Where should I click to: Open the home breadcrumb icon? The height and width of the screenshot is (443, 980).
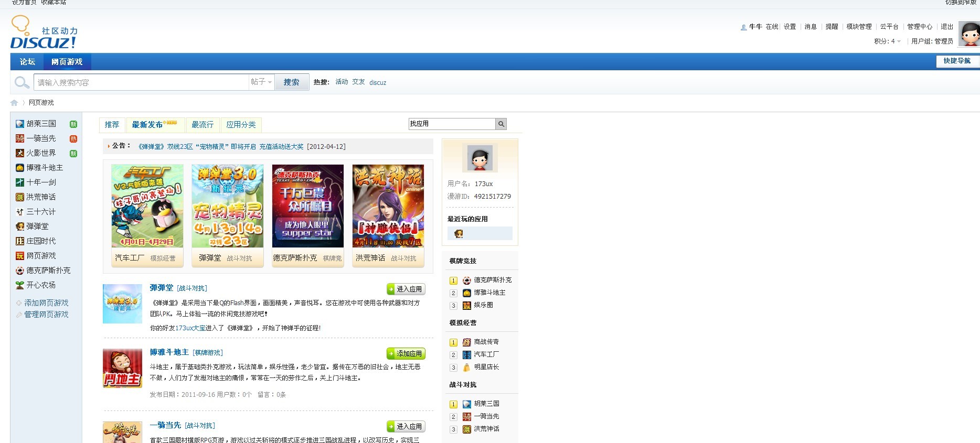(14, 103)
